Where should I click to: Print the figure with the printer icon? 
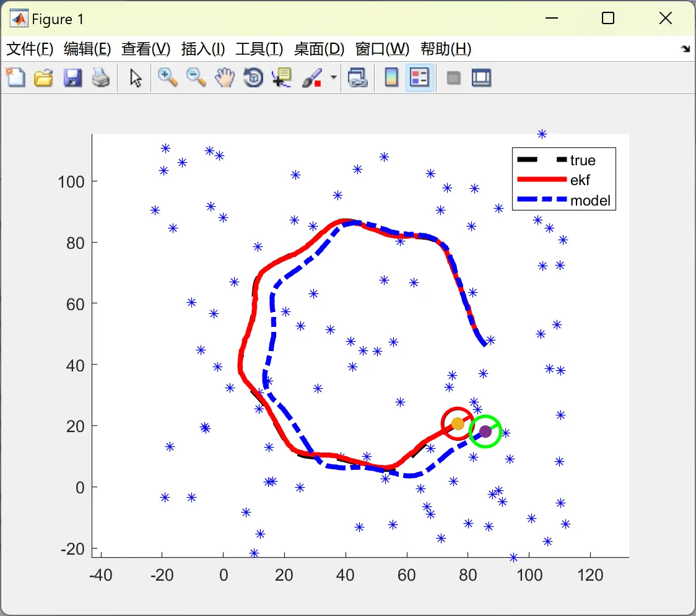pyautogui.click(x=101, y=77)
